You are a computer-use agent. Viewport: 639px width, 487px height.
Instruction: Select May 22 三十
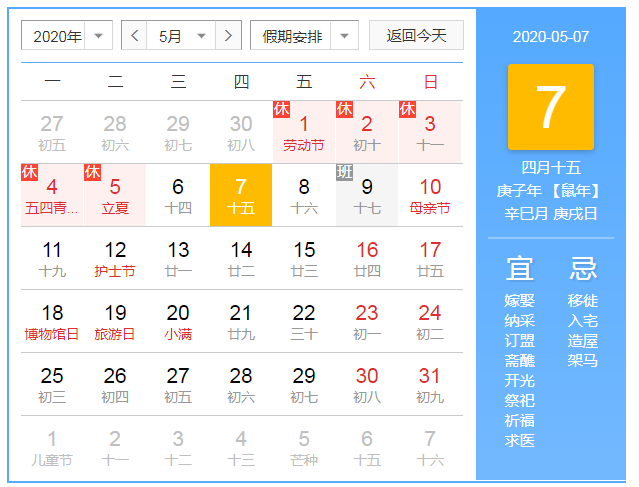tap(304, 321)
